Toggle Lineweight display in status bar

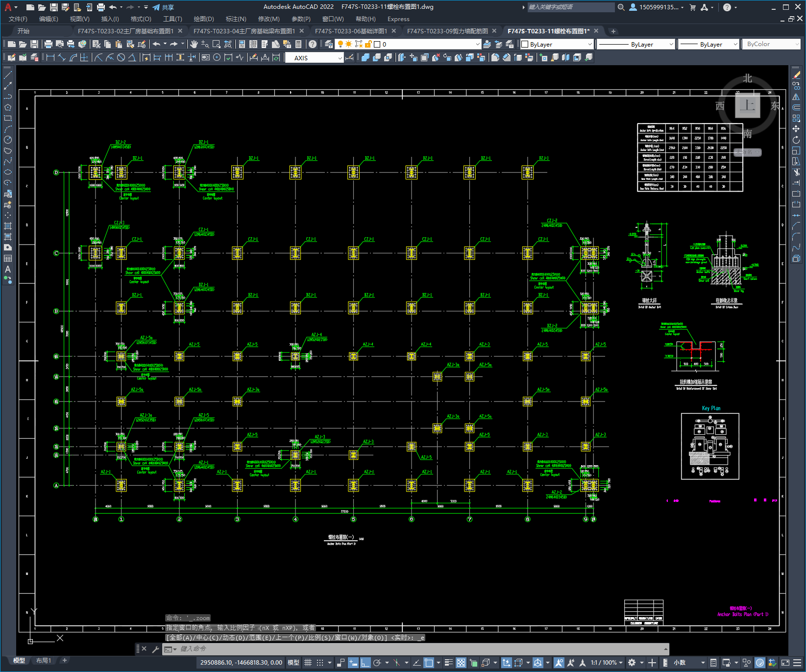click(448, 663)
